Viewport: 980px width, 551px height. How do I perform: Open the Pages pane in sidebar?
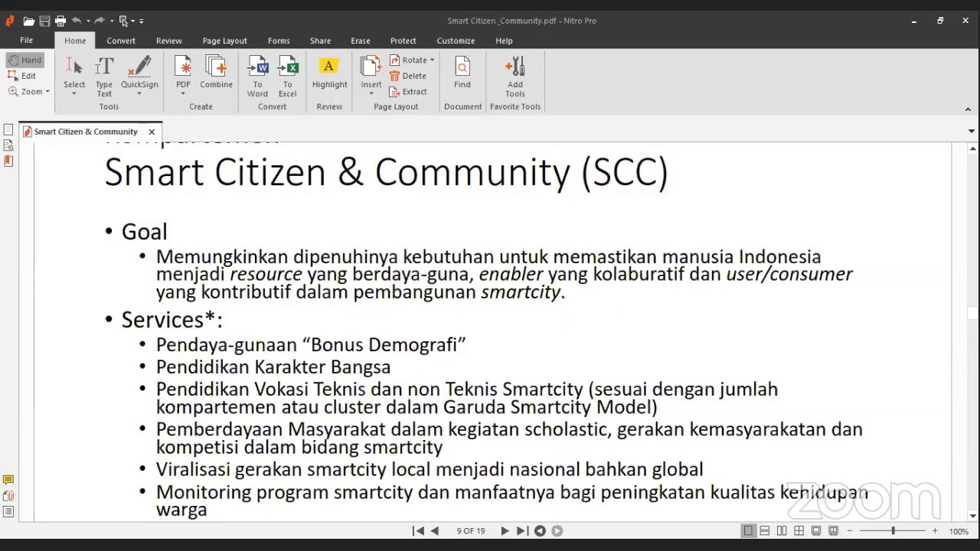[x=8, y=130]
